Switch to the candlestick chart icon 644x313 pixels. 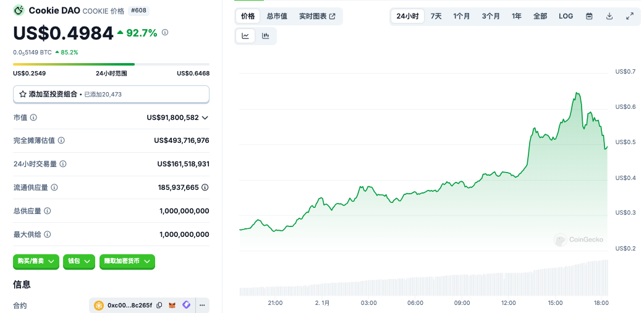266,36
